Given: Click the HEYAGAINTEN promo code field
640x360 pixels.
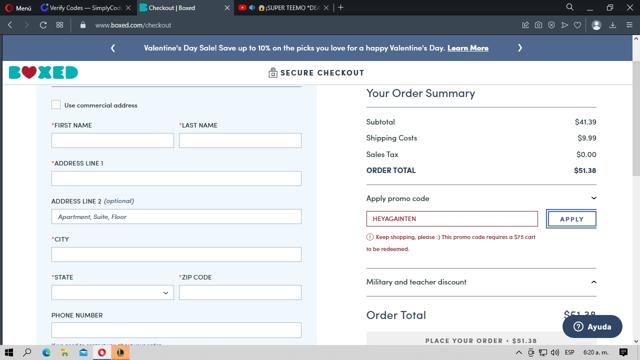Looking at the screenshot, I should [x=452, y=219].
